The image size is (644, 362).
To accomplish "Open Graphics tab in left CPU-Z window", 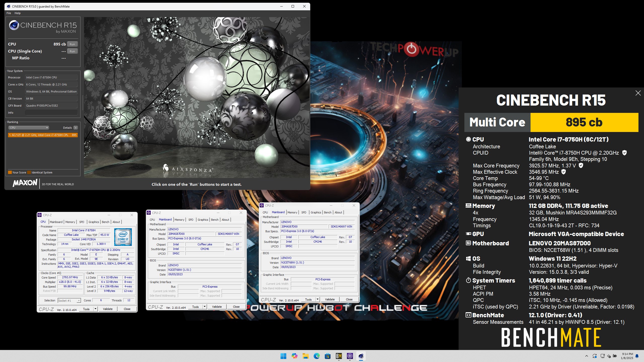I will click(x=94, y=222).
